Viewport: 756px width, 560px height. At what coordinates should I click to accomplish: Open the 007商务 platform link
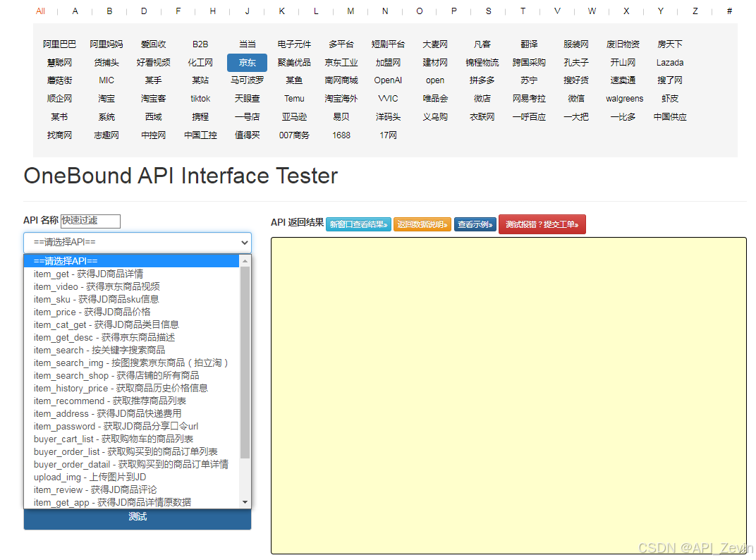point(294,135)
